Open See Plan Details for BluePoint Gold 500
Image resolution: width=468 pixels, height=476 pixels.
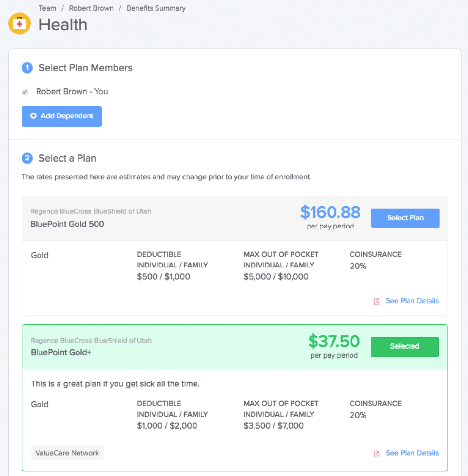(x=412, y=301)
